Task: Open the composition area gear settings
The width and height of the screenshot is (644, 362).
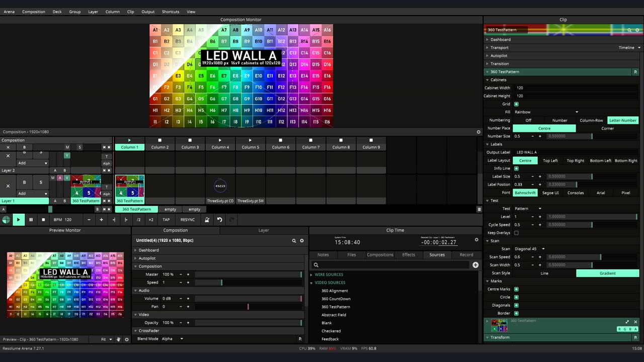Action: click(x=478, y=132)
